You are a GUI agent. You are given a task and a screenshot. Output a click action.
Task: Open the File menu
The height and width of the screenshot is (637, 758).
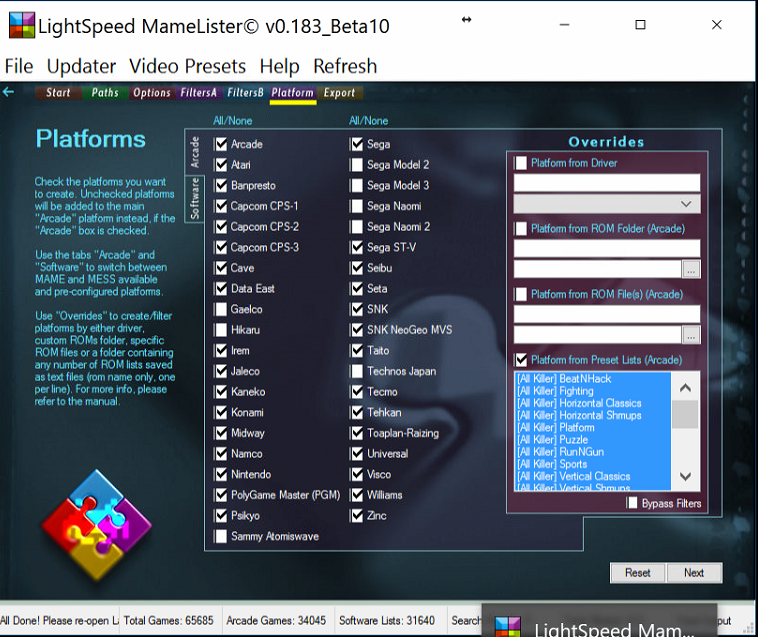click(x=19, y=66)
